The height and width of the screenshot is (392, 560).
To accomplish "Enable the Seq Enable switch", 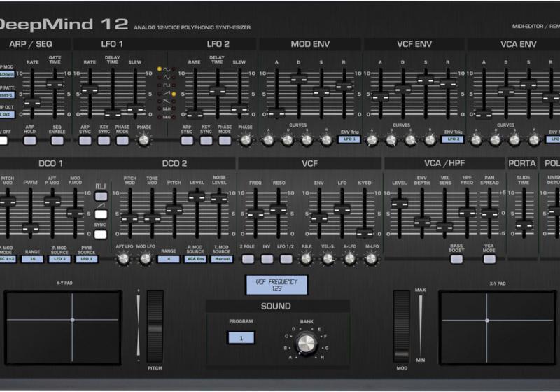I will point(57,140).
